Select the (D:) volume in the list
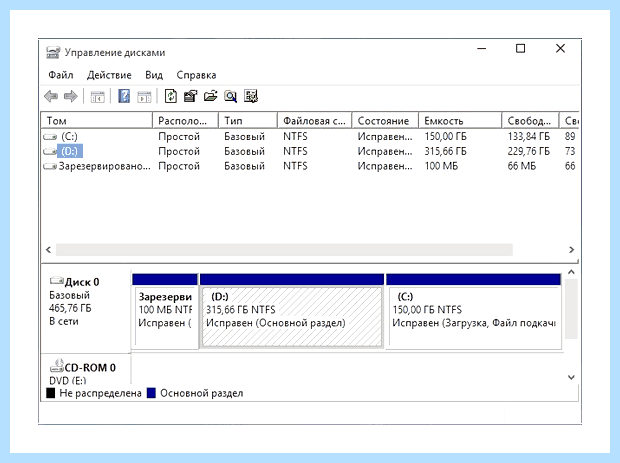This screenshot has width=620, height=463. coord(70,151)
